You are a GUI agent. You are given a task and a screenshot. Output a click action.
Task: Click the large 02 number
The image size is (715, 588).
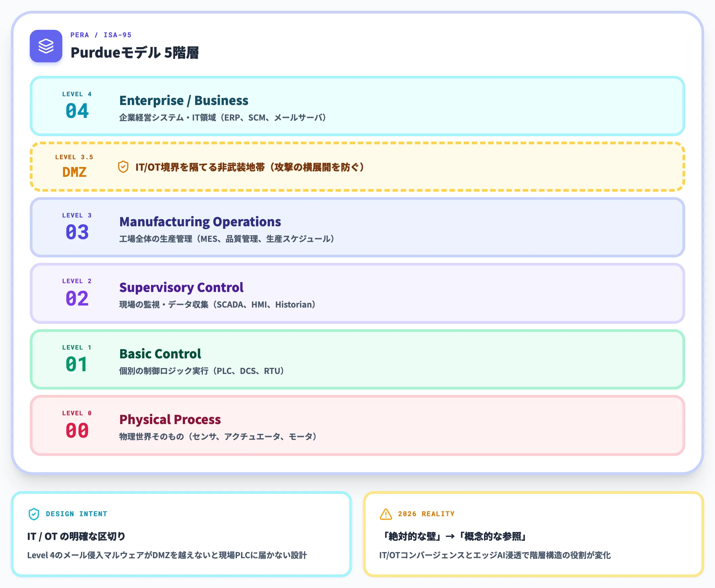[77, 298]
